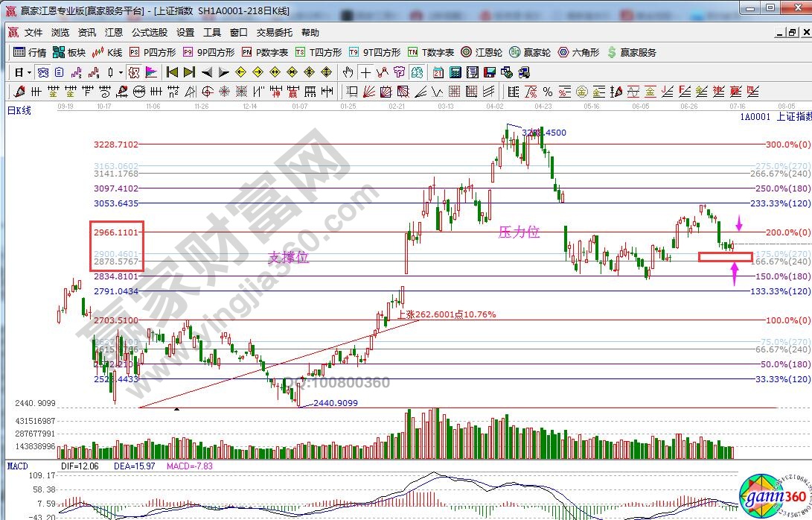Click the calculator icon in toolbar
This screenshot has height=520, width=812.
tap(455, 72)
